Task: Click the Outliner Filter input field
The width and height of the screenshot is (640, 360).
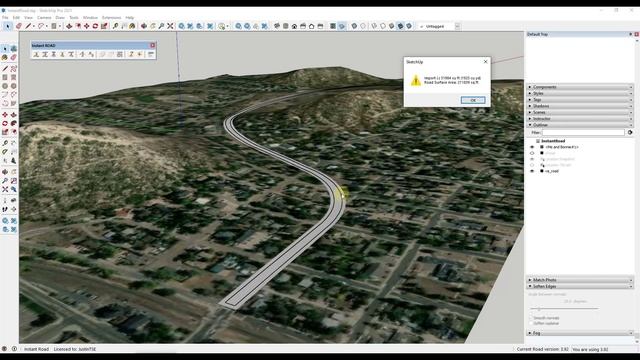Action: pos(583,133)
